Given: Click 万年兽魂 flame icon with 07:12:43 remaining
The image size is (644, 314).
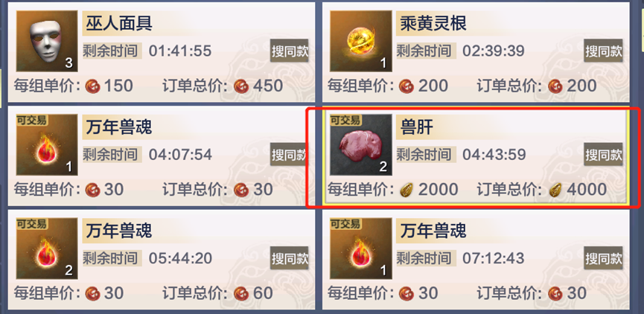Looking at the screenshot, I should click(361, 249).
